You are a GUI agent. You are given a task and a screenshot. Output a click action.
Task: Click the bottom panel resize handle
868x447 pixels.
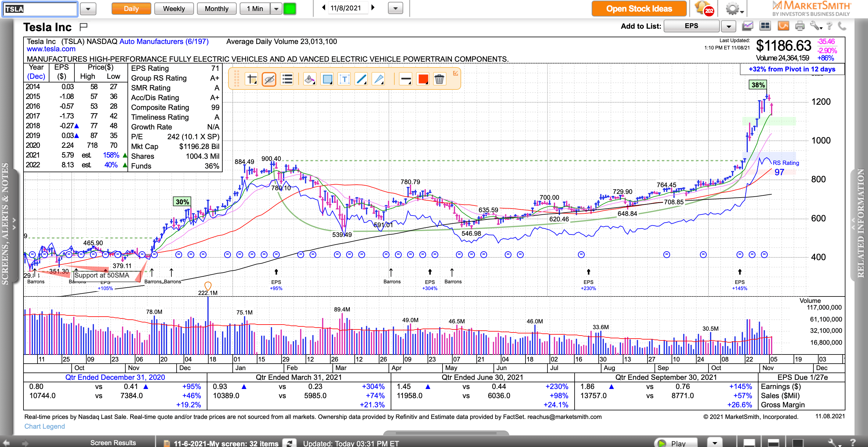pyautogui.click(x=446, y=433)
